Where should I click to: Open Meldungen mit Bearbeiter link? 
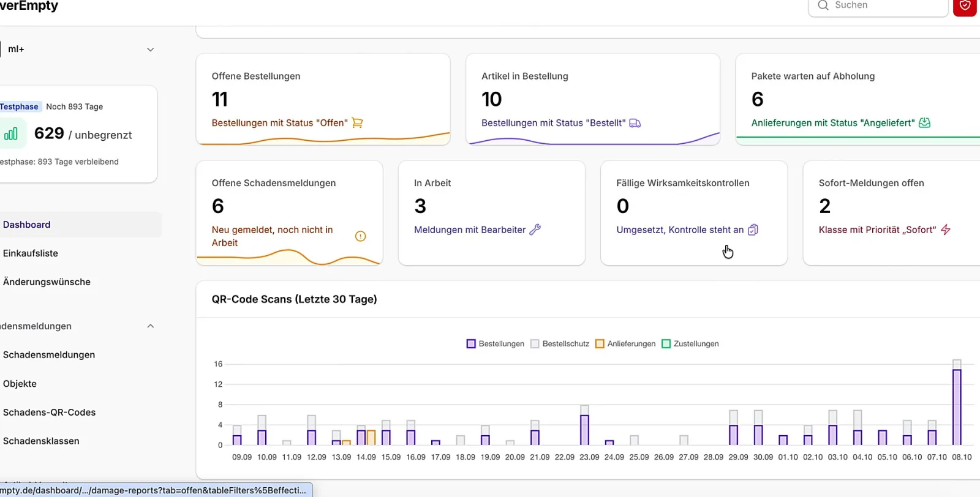[x=470, y=230]
